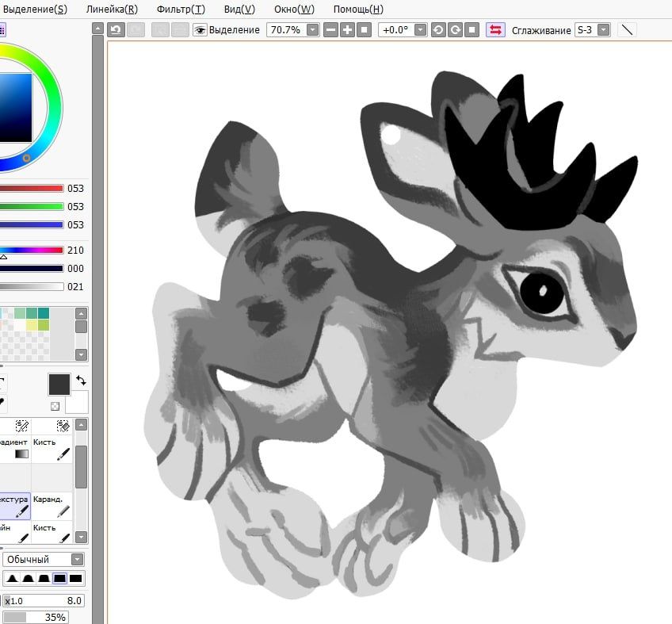Image resolution: width=672 pixels, height=624 pixels.
Task: Open the Окно(W) menu
Action: coord(294,9)
